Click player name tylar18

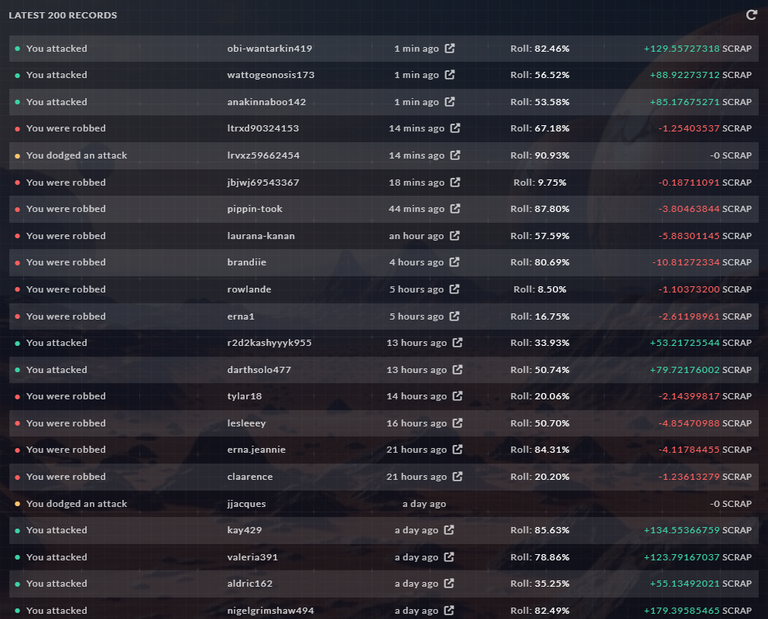pos(244,396)
